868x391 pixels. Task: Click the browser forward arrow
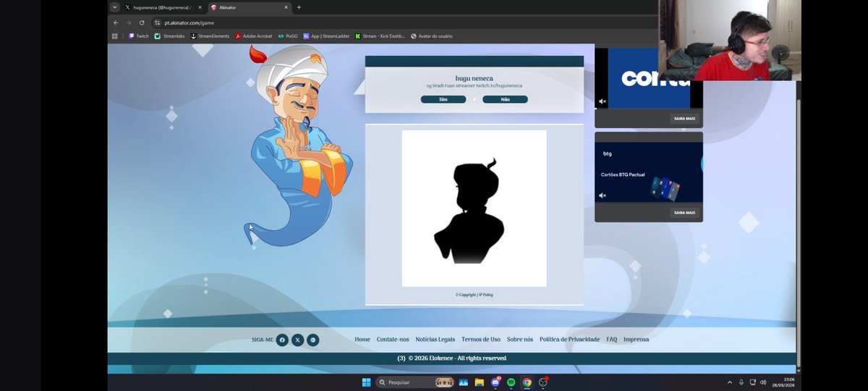pyautogui.click(x=129, y=22)
